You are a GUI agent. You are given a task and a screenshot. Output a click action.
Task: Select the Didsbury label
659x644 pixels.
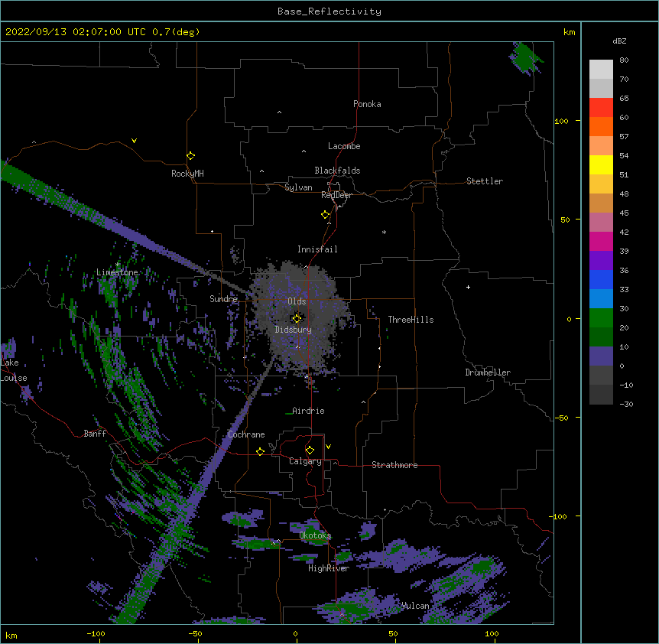294,330
